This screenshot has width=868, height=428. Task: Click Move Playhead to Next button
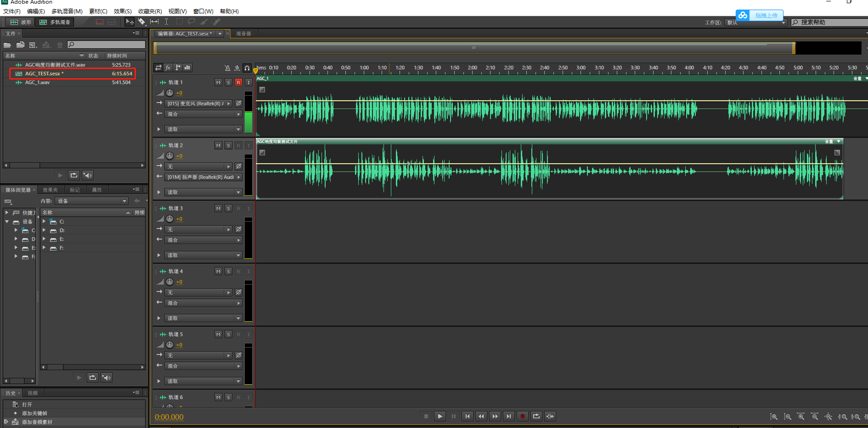pos(509,417)
